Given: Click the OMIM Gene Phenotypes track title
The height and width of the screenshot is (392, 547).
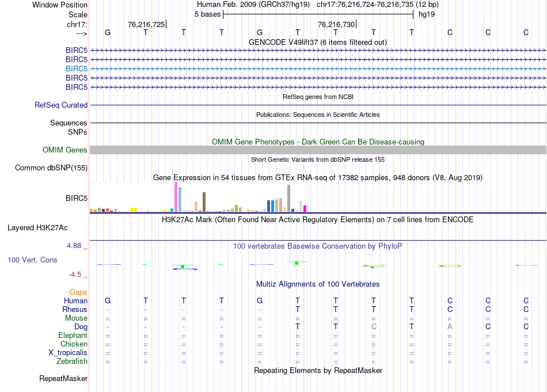Looking at the screenshot, I should point(318,142).
